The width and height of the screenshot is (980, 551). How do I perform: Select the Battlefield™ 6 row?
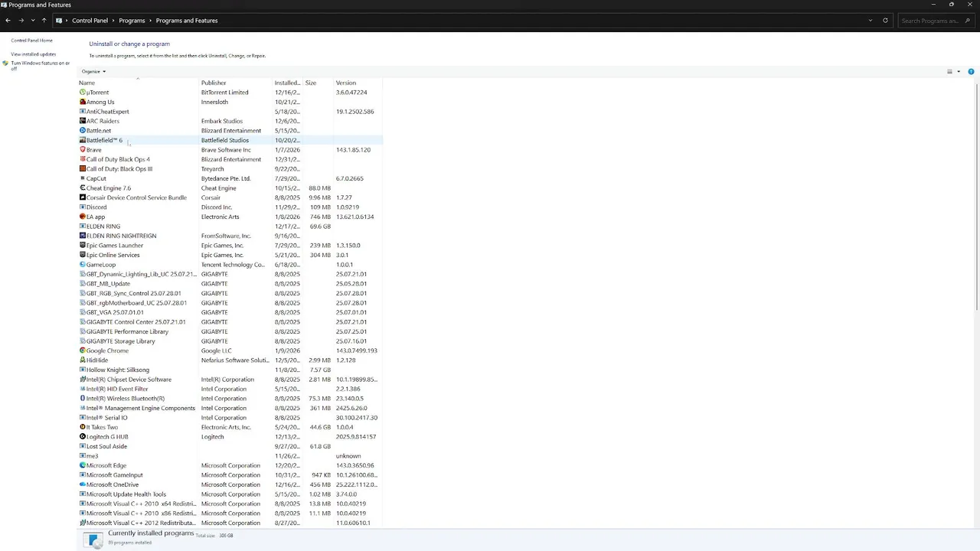coord(230,140)
